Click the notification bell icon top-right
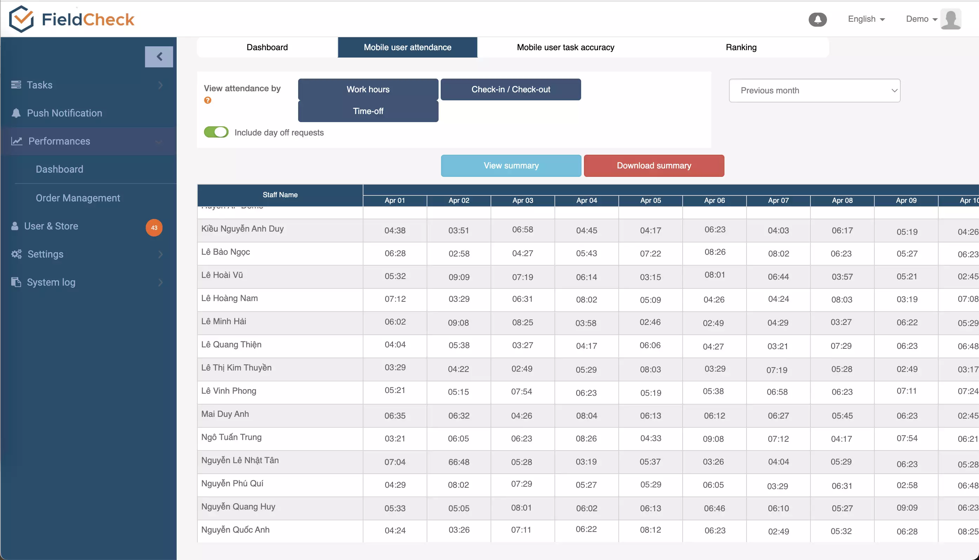This screenshot has width=979, height=560. pyautogui.click(x=817, y=18)
